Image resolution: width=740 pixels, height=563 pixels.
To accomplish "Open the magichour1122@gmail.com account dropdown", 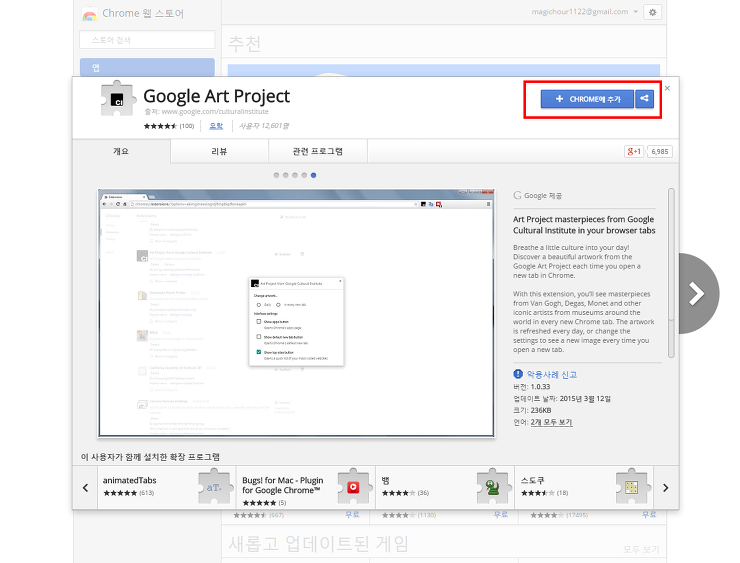I will point(585,12).
